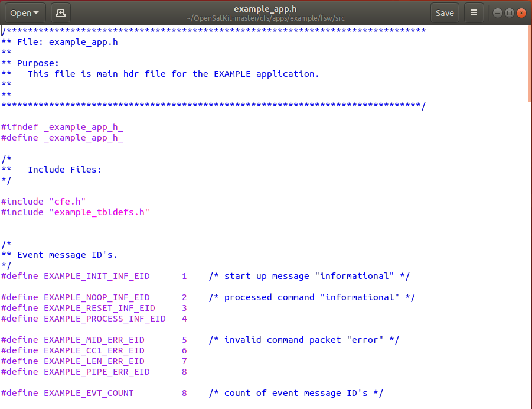Screen dimensions: 532x409
Task: Click the '#ifndef _example_app_h_' line
Action: pyautogui.click(x=62, y=127)
